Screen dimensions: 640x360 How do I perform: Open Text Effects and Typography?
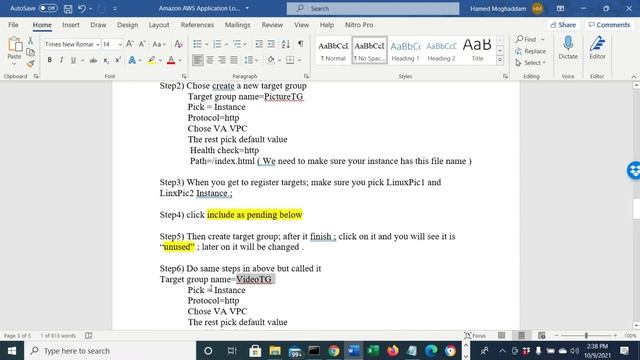click(132, 60)
